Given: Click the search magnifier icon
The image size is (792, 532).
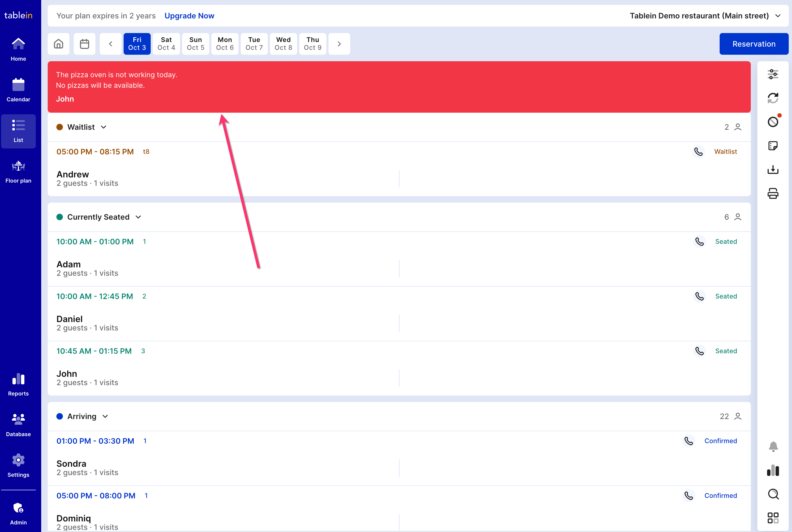Looking at the screenshot, I should (x=773, y=494).
